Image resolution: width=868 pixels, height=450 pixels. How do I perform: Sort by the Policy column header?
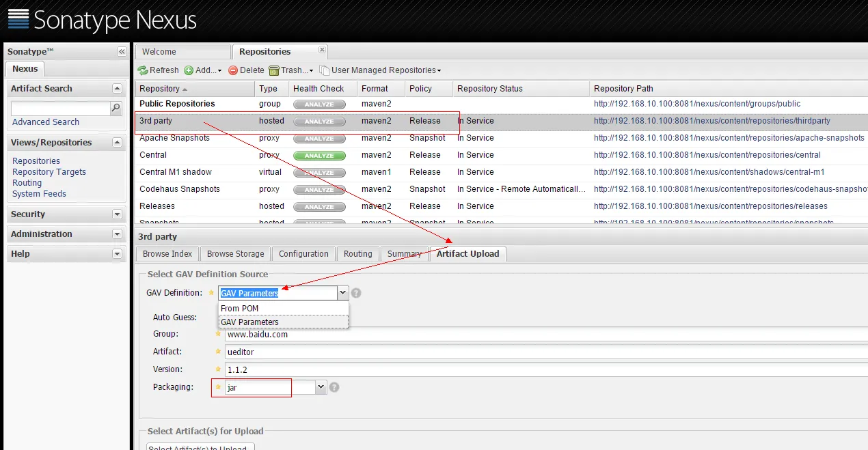pyautogui.click(x=429, y=89)
